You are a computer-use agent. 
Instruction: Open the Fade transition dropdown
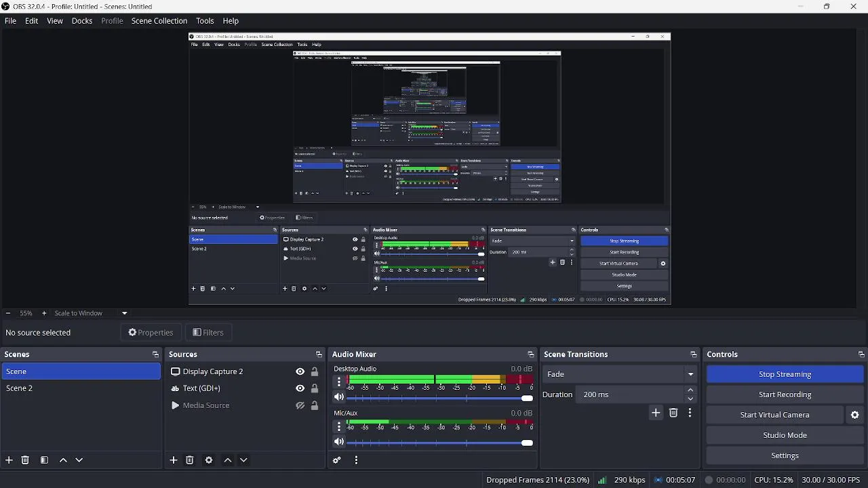pos(620,374)
